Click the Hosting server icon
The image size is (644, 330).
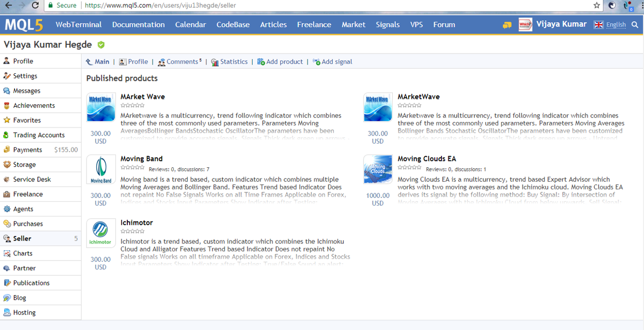coord(6,312)
